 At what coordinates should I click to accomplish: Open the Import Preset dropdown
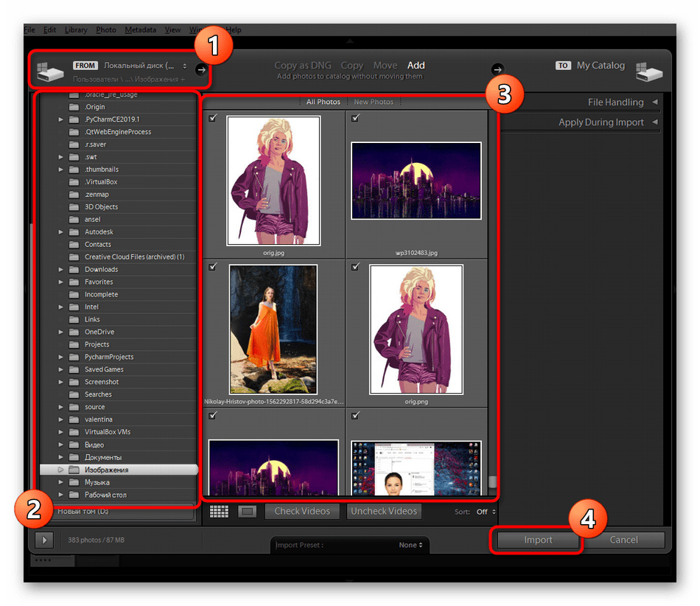pyautogui.click(x=410, y=545)
